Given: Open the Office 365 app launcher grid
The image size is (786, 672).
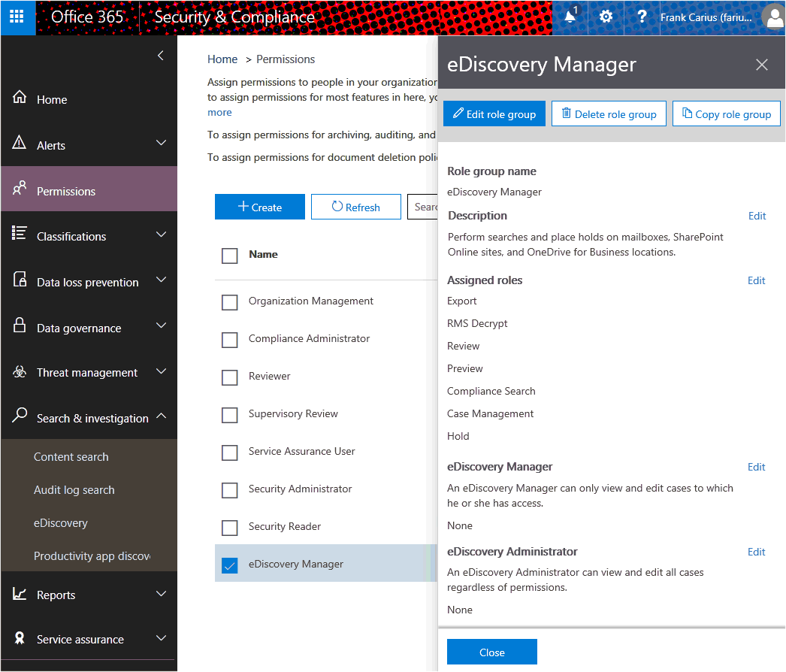Looking at the screenshot, I should point(17,17).
